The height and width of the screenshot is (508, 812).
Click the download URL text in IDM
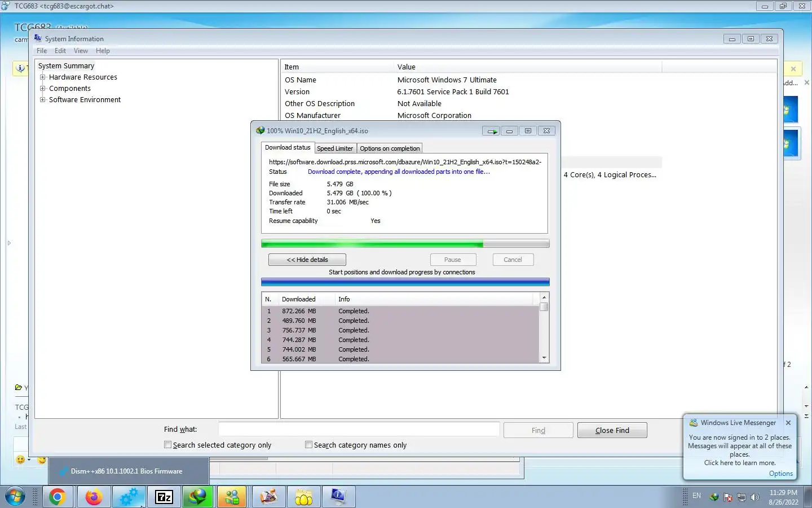[x=405, y=162]
